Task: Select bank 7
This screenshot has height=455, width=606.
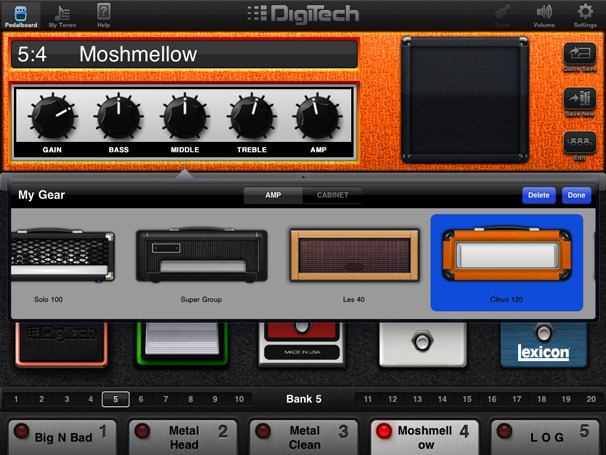Action: (166, 399)
